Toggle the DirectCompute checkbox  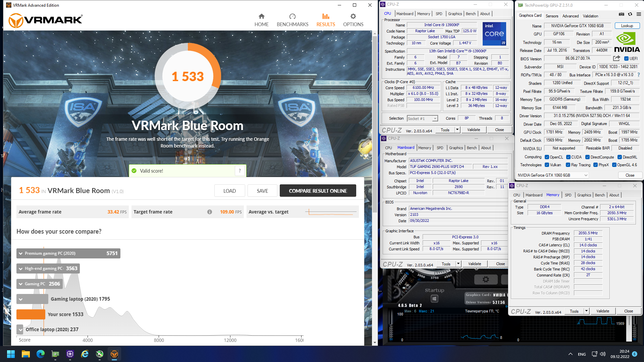tap(587, 157)
